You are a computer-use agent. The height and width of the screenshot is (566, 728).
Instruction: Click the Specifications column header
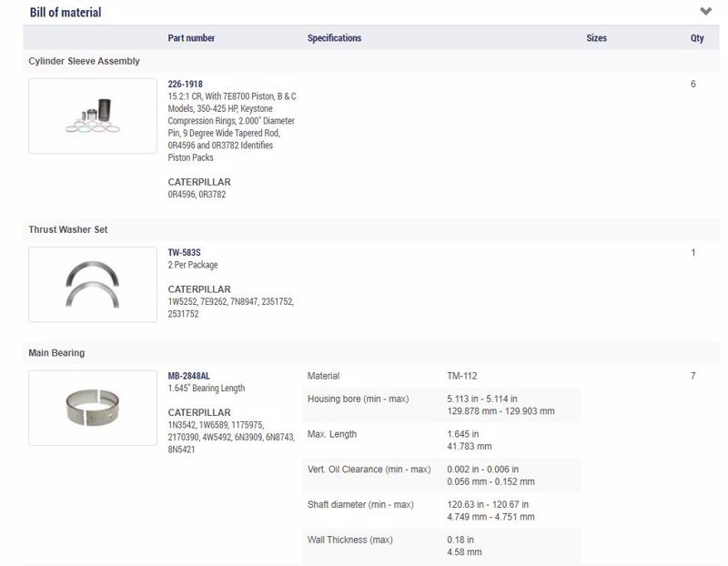tap(334, 38)
